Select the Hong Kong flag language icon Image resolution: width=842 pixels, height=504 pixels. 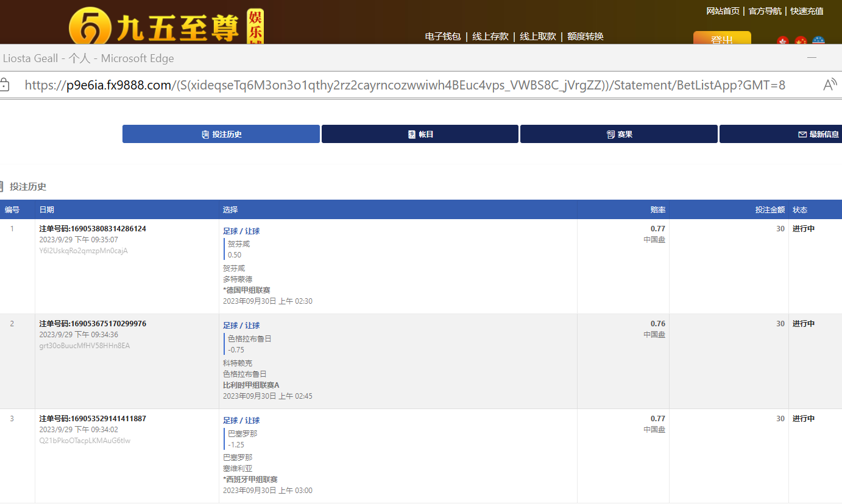(x=784, y=41)
